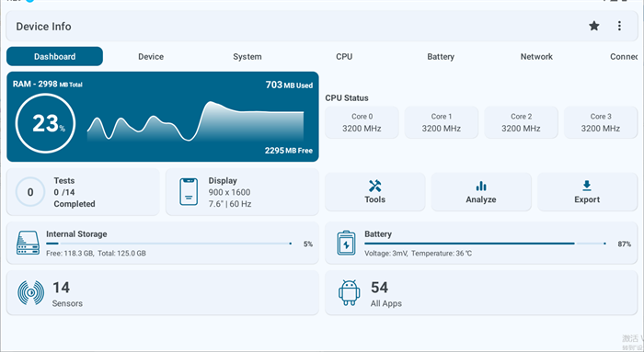The image size is (644, 352).
Task: Open the Core 2 frequency card
Action: [522, 122]
